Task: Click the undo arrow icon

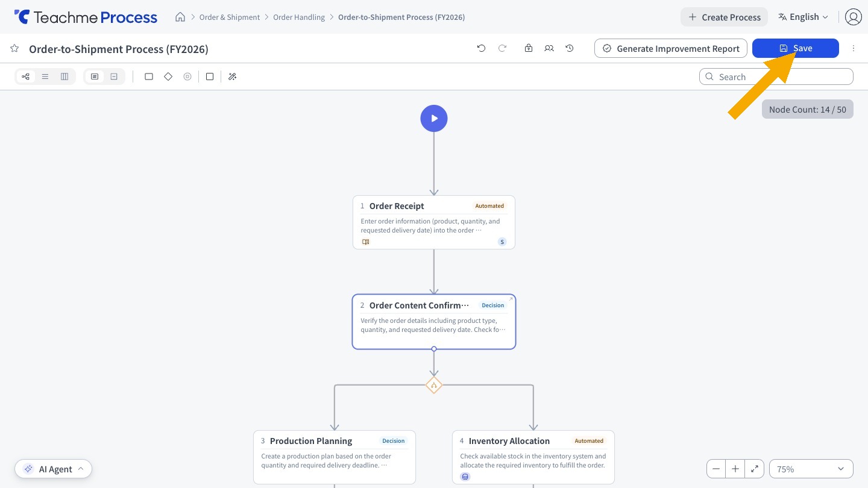Action: 481,48
